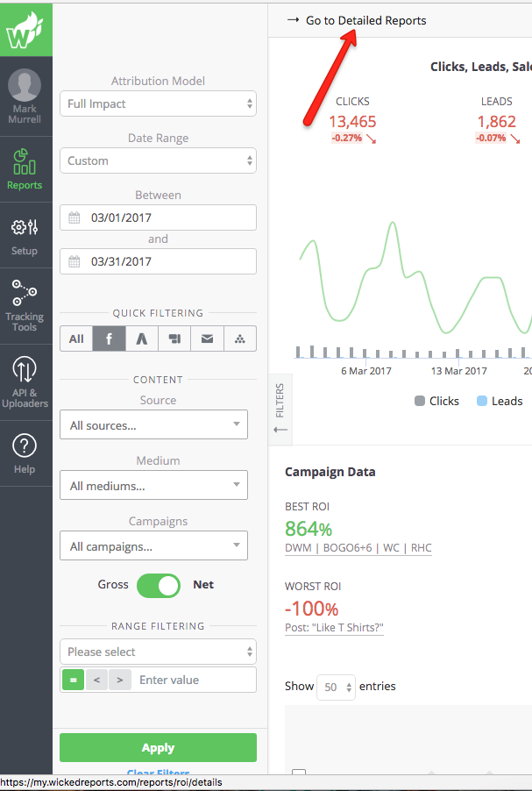This screenshot has height=791, width=532.
Task: Click the calendar icon beside 03/01/2017
Action: tap(74, 217)
